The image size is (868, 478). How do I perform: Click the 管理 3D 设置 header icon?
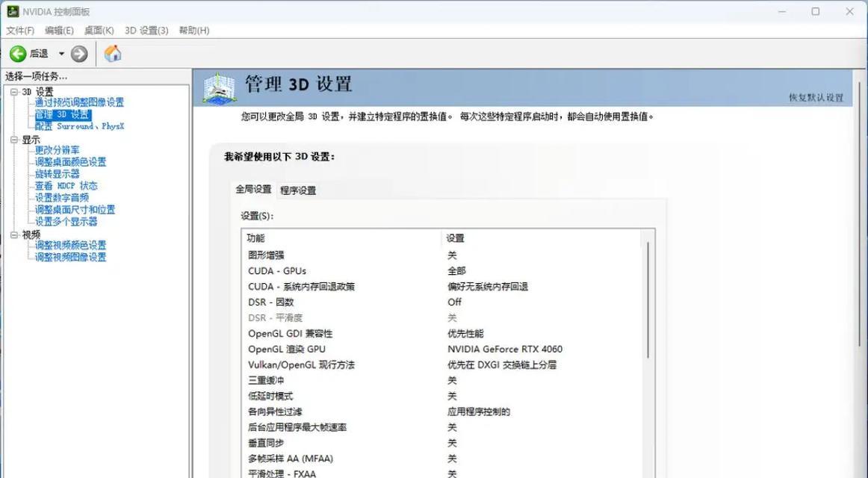pos(218,87)
